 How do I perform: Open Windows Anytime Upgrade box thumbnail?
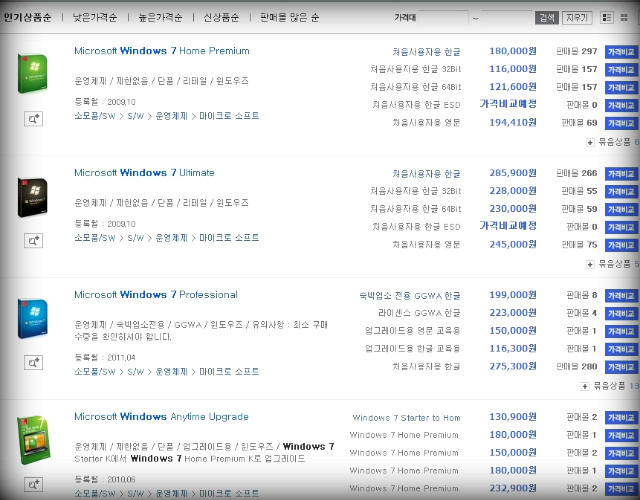click(x=33, y=440)
